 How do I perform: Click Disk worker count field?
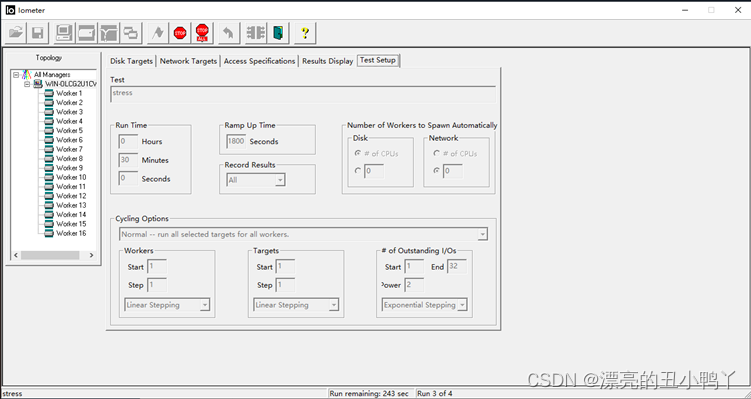click(x=374, y=171)
